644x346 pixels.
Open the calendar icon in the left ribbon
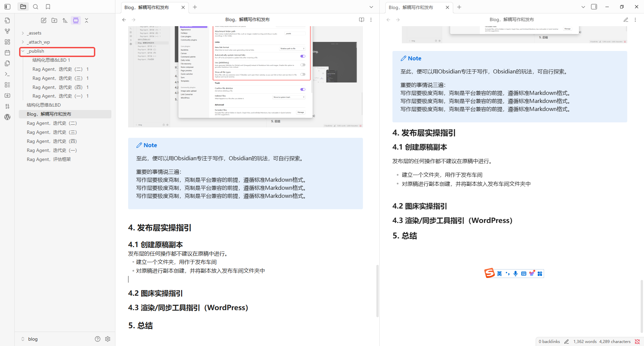pos(7,53)
